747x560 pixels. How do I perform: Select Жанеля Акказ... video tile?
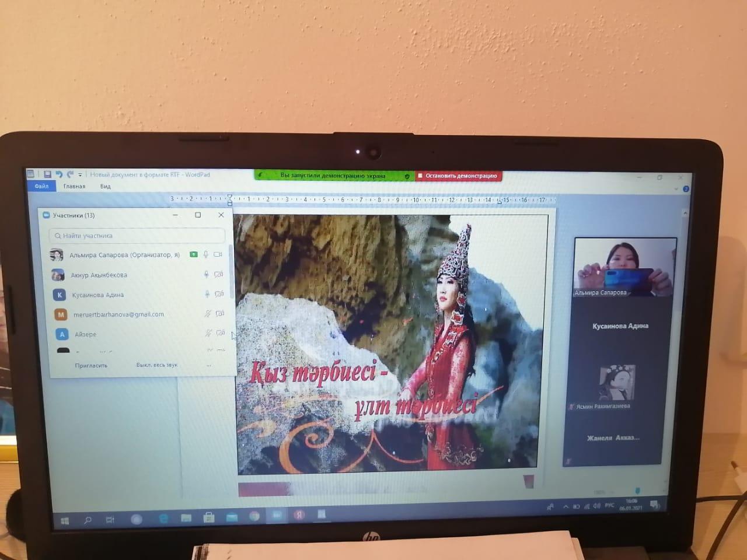(x=613, y=438)
